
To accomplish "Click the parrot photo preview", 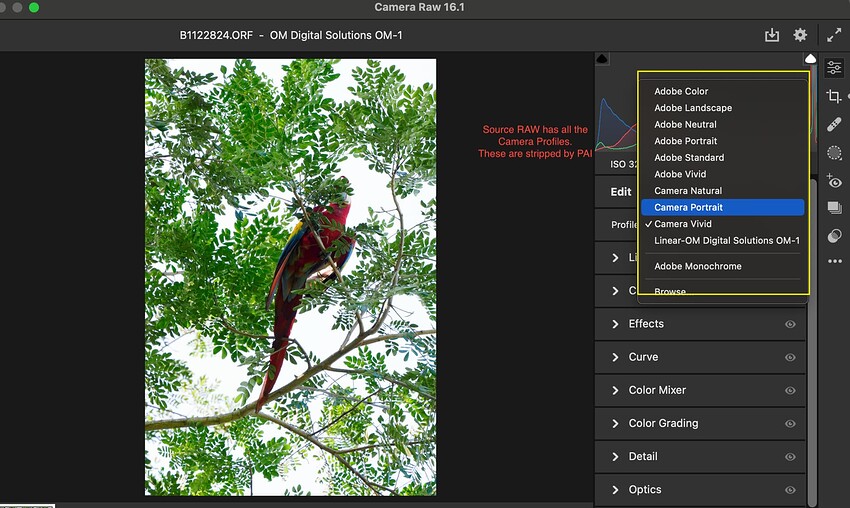I will (x=290, y=277).
